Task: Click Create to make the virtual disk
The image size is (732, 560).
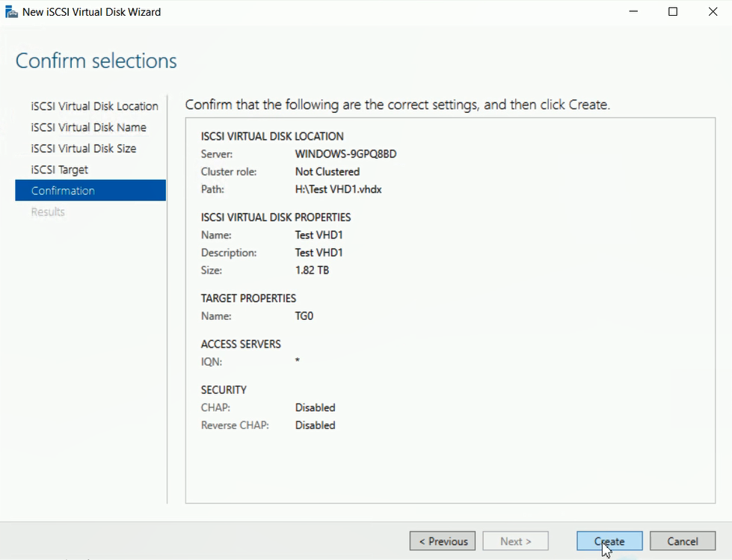Action: [x=609, y=541]
